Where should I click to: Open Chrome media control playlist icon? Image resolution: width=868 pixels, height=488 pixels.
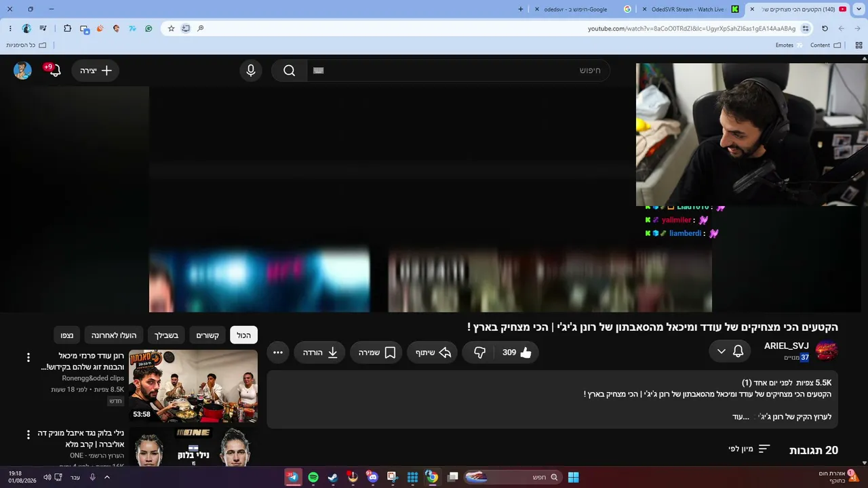click(x=43, y=28)
